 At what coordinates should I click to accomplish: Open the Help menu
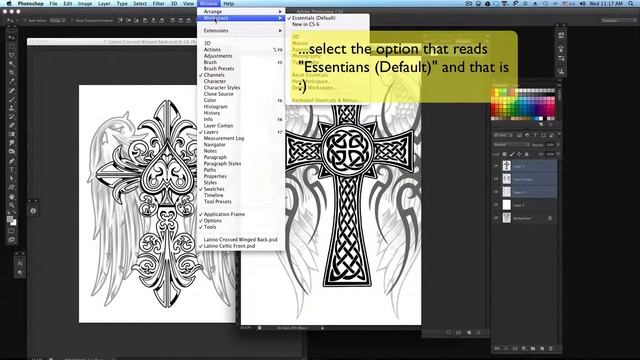click(x=229, y=3)
